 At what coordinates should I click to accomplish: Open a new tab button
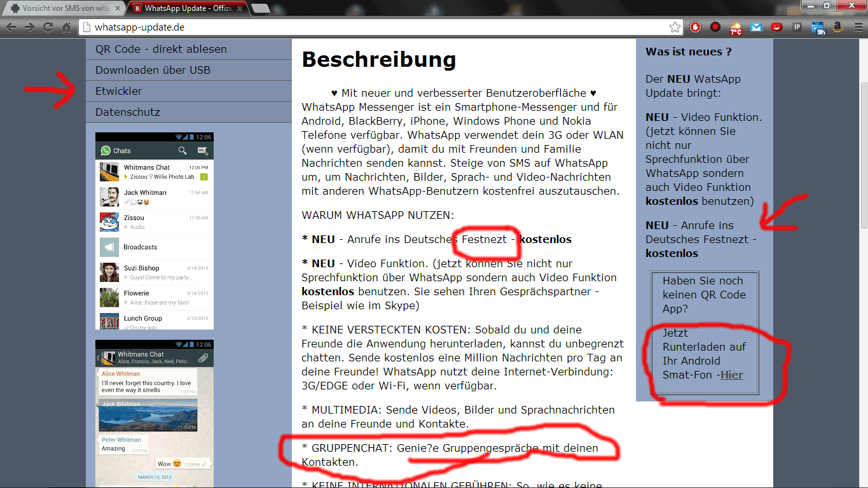coord(261,8)
